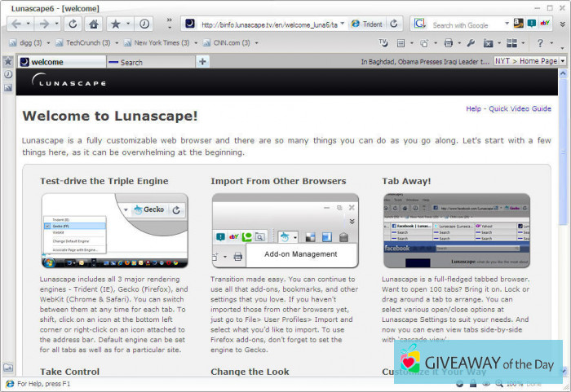
Task: Open the History clock icon in toolbar
Action: (x=144, y=24)
